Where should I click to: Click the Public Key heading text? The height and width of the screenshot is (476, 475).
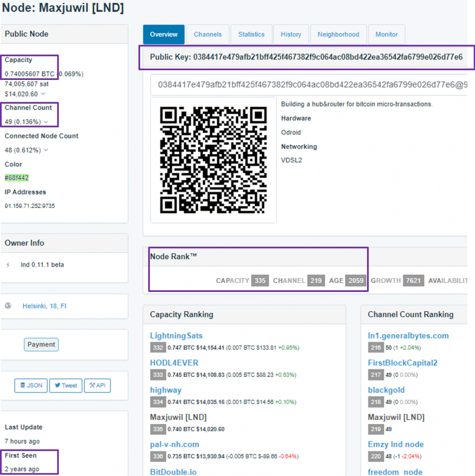306,57
